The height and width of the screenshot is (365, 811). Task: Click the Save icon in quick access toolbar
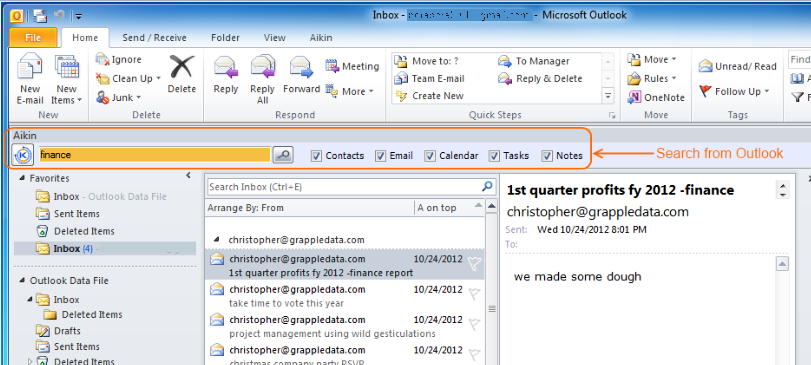tap(40, 16)
